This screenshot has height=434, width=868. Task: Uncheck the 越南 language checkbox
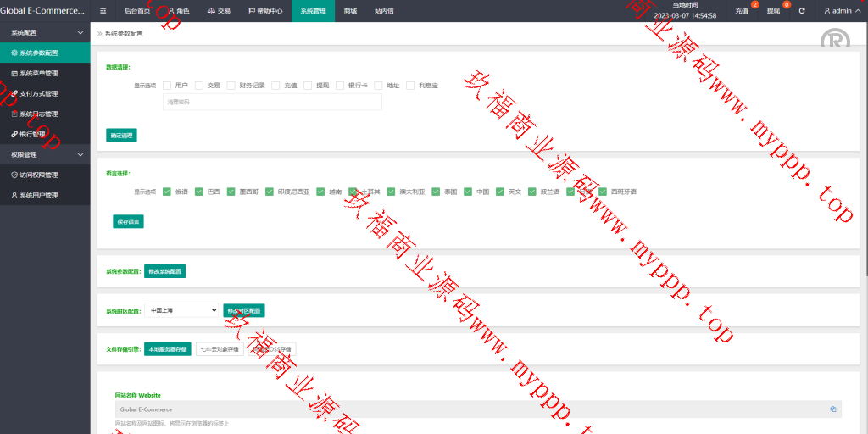[321, 192]
